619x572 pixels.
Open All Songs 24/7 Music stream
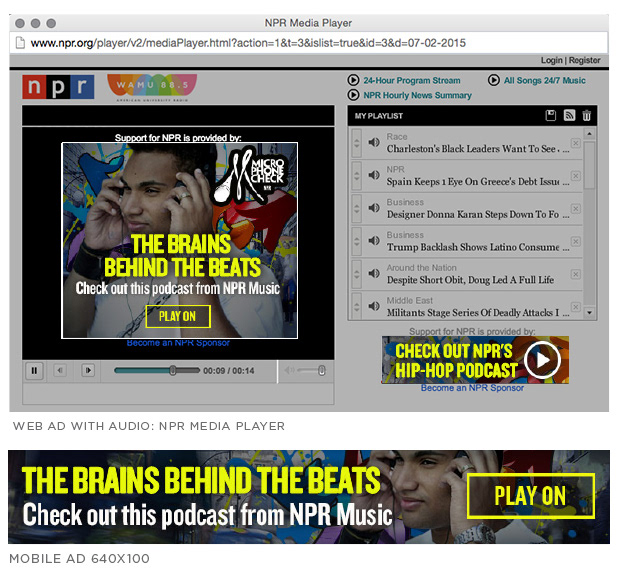point(544,81)
